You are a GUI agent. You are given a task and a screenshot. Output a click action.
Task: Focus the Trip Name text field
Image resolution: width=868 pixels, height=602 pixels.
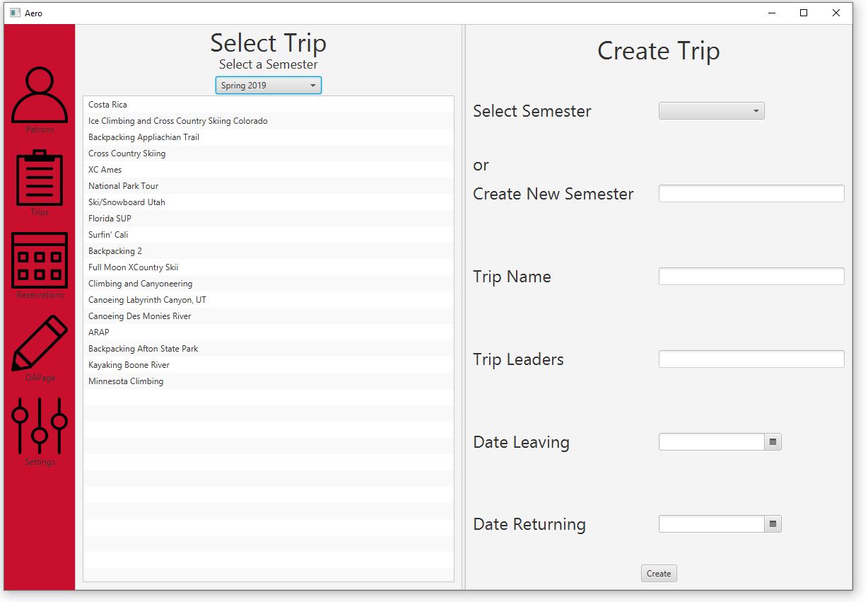coord(751,277)
